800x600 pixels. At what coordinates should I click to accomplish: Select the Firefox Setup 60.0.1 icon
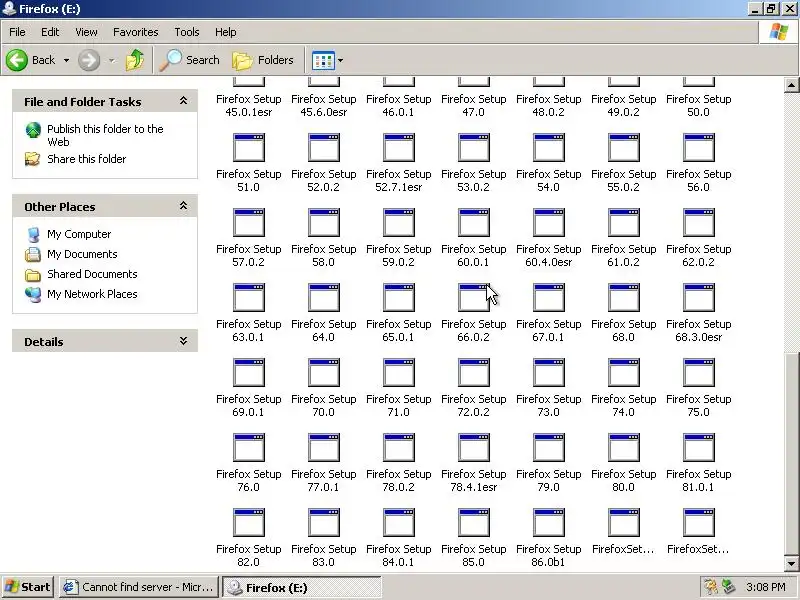pos(473,222)
